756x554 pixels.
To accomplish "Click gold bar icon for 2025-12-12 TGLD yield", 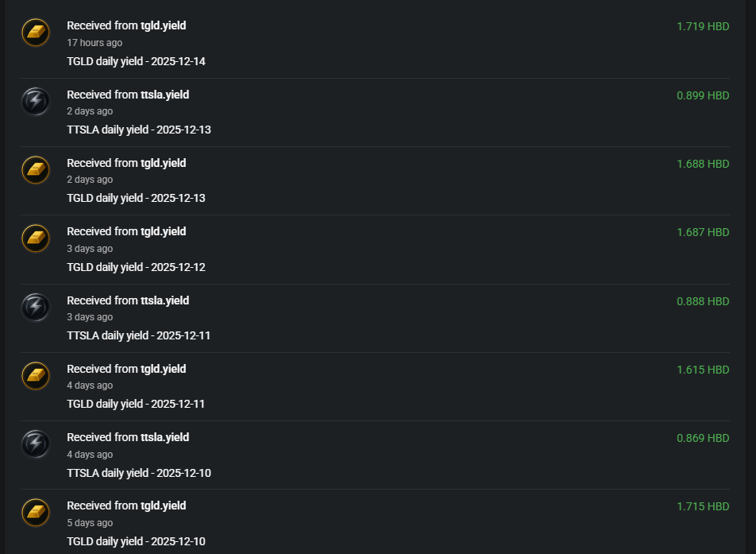I will point(35,238).
